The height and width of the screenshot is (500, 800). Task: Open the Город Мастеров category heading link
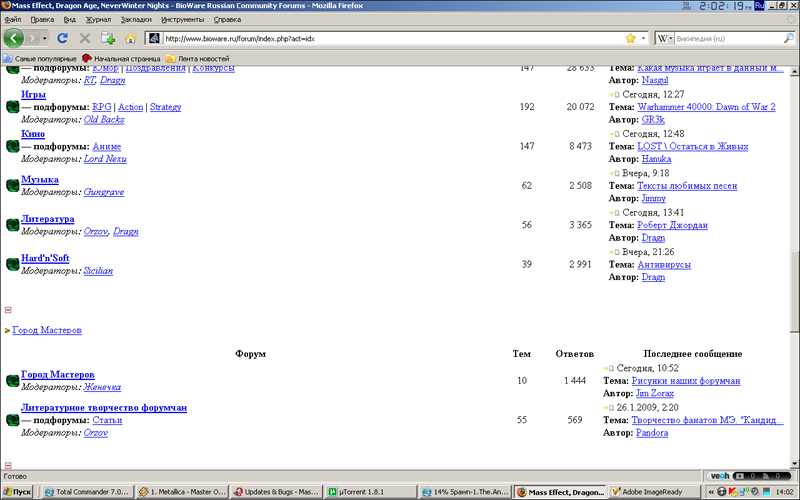(x=47, y=330)
